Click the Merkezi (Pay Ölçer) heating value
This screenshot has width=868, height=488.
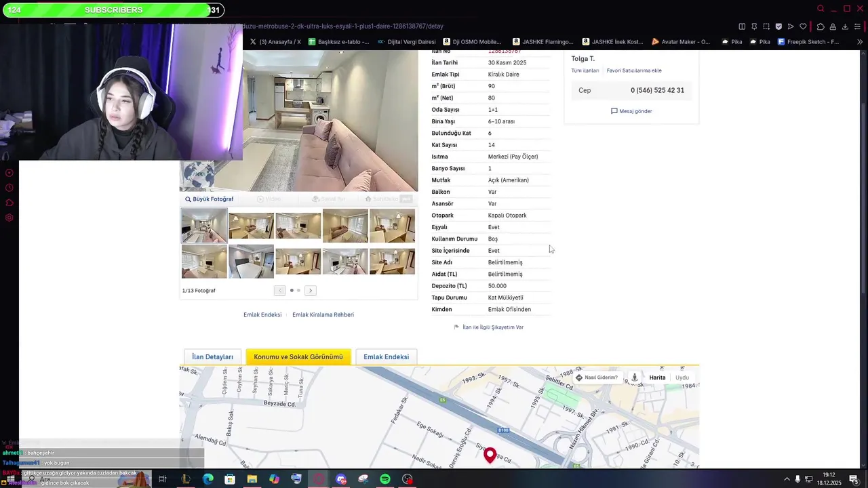513,157
